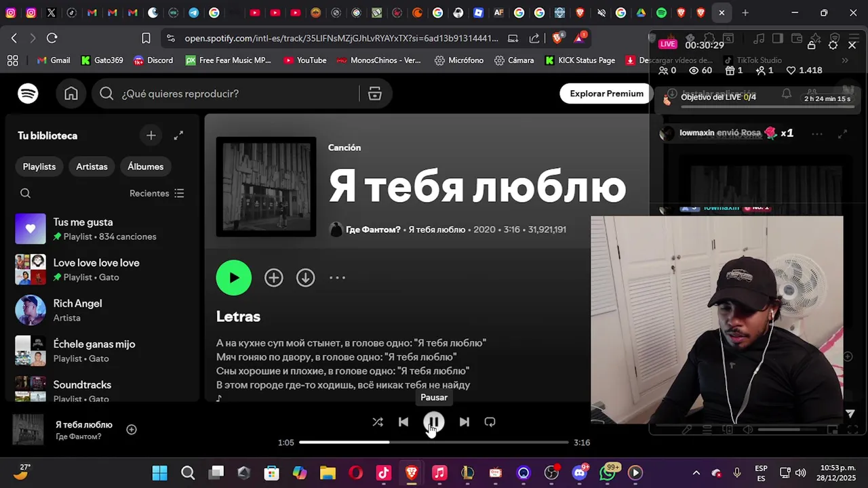This screenshot has width=868, height=488.
Task: Open the Love love love love playlist
Action: (x=102, y=270)
